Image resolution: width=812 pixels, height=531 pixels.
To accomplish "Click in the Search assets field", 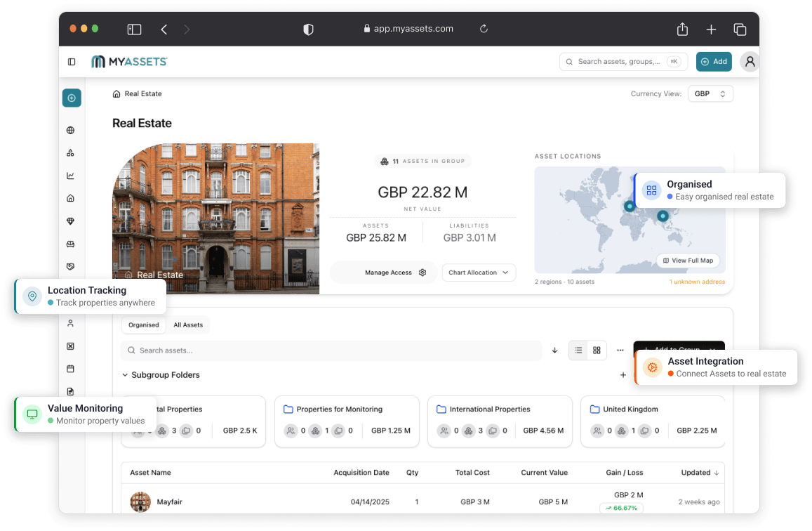I will 331,350.
